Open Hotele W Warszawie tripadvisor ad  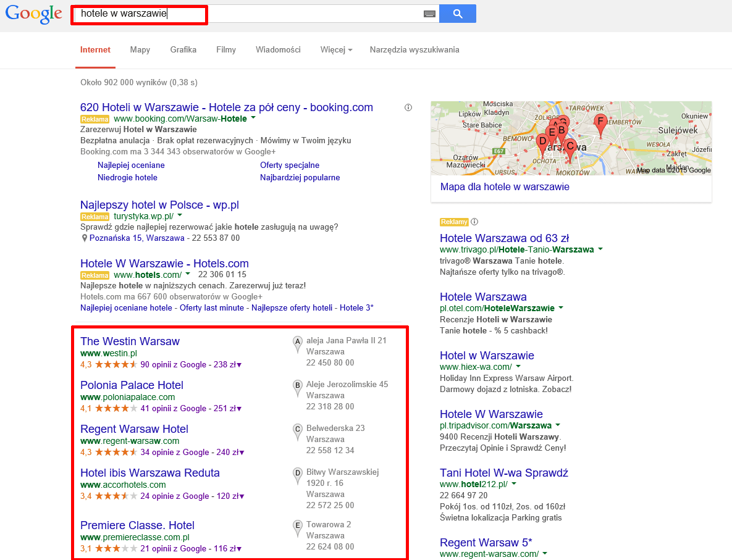pyautogui.click(x=491, y=414)
